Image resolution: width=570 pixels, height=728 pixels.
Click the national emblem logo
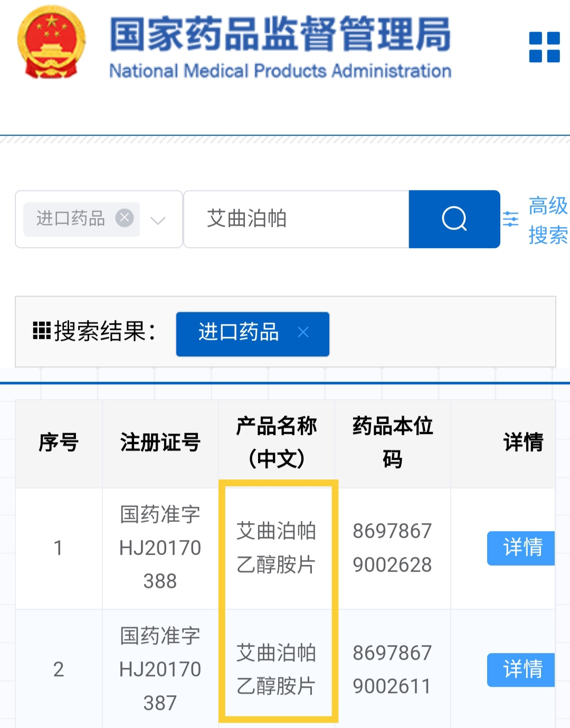[51, 43]
